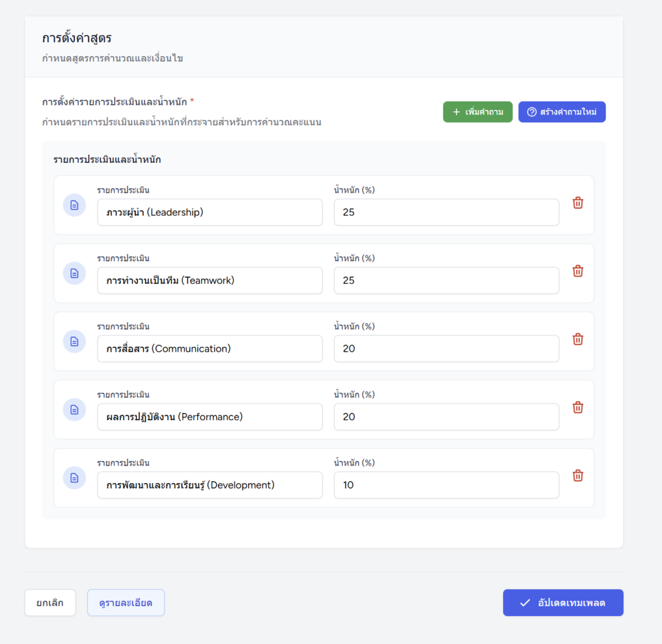Screen dimensions: 662x644
Task: Delete the Performance evaluation row
Action: [x=578, y=407]
